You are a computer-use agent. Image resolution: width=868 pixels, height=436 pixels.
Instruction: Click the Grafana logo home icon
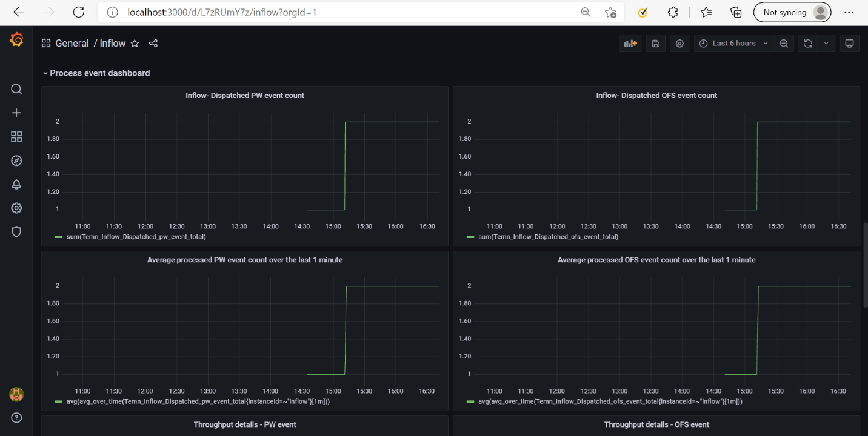click(16, 41)
